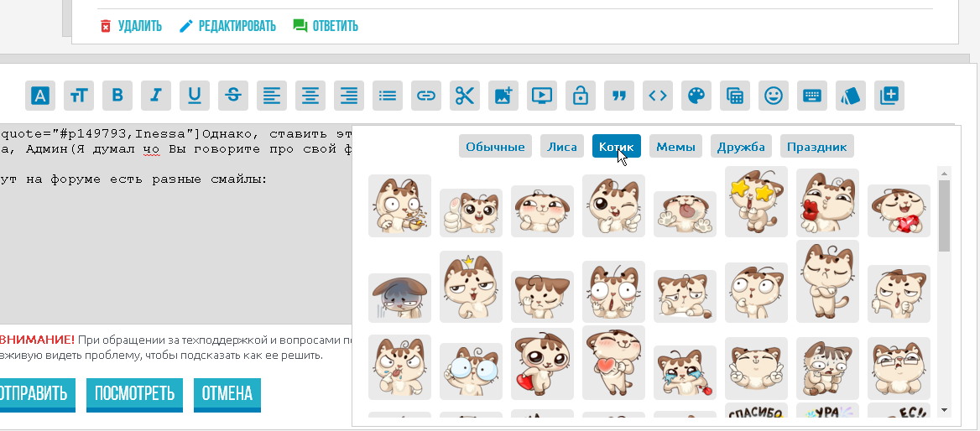Screen dimensions: 980x431
Task: Click the sticker panel scroll down arrow
Action: click(x=944, y=410)
